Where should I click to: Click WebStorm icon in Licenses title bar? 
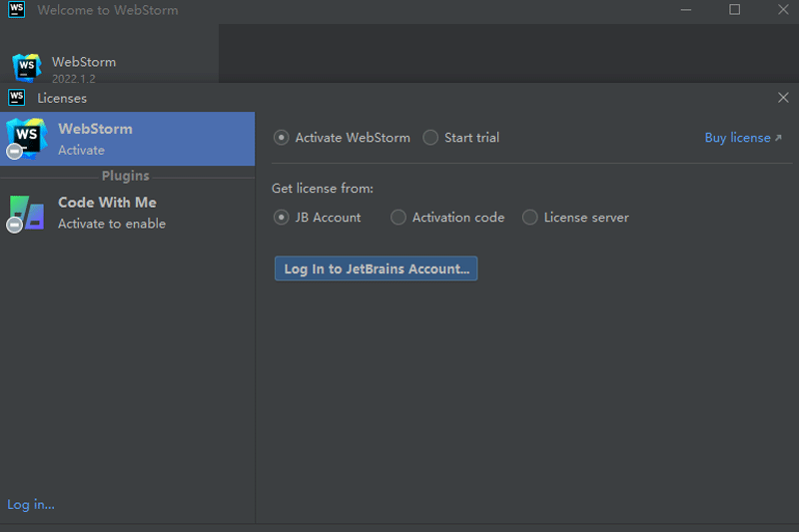(16, 98)
